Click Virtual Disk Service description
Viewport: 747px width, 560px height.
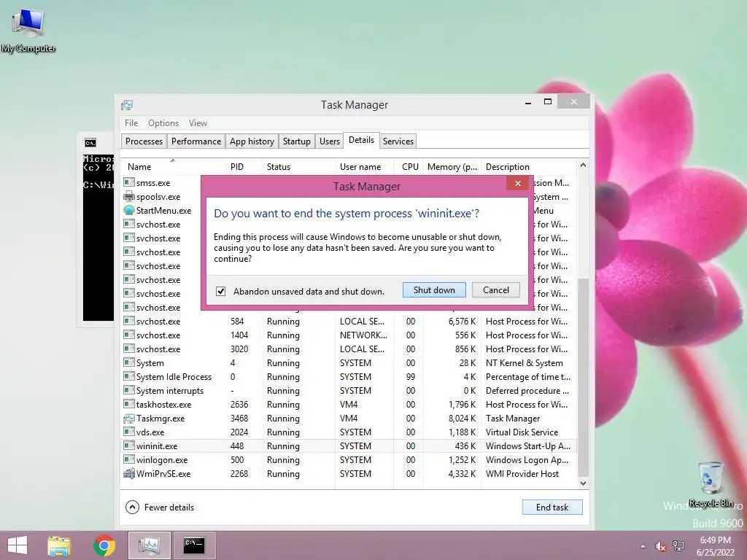click(522, 432)
